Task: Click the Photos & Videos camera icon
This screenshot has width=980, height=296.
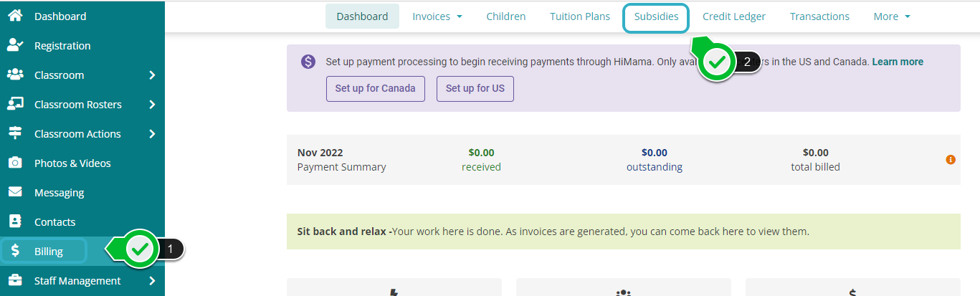Action: [x=14, y=163]
